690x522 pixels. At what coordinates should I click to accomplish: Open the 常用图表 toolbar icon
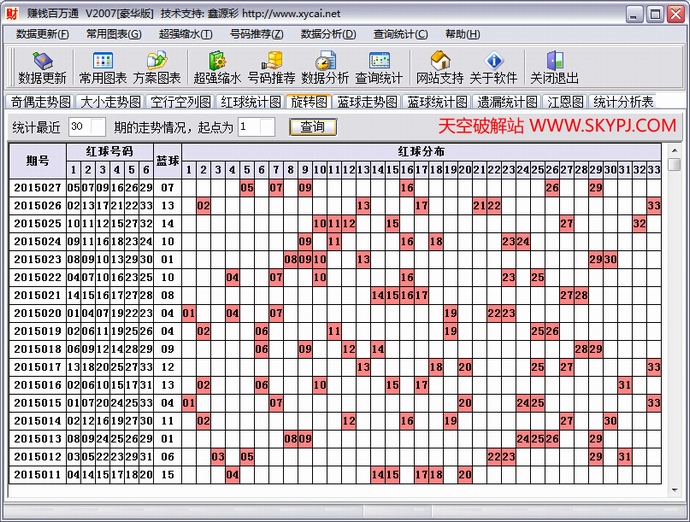point(103,67)
